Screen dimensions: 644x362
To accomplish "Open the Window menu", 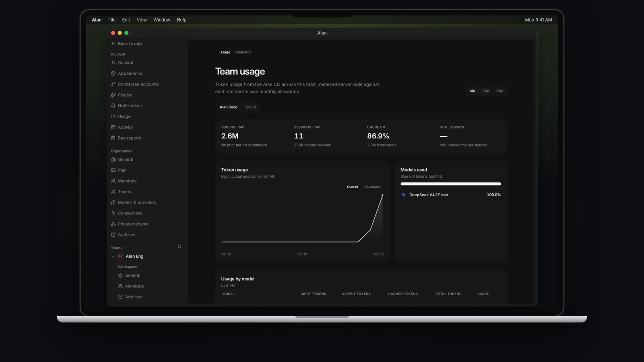I will (162, 20).
